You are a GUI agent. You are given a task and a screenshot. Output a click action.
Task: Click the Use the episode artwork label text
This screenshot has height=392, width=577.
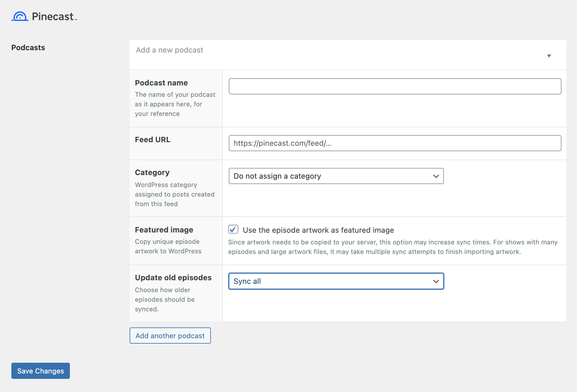coord(318,230)
